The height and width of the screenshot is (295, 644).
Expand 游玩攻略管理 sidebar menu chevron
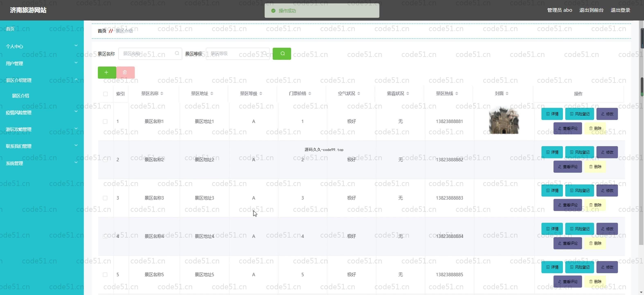click(x=76, y=128)
